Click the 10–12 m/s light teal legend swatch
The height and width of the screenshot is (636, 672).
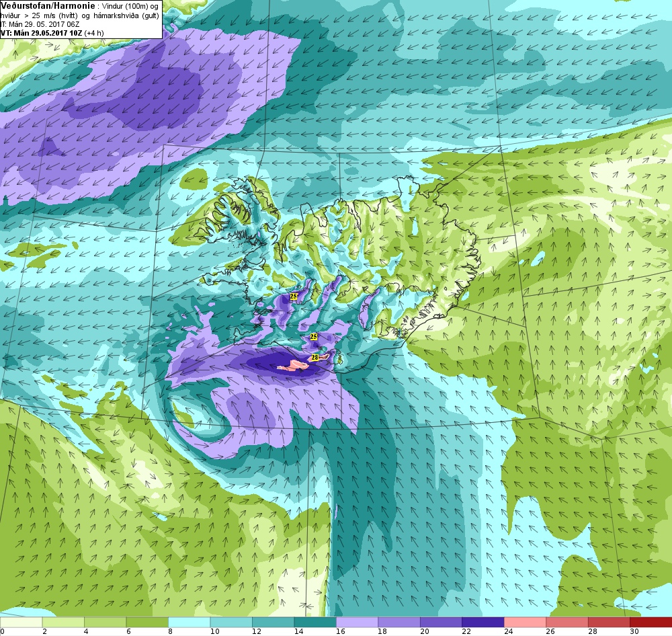(x=231, y=622)
